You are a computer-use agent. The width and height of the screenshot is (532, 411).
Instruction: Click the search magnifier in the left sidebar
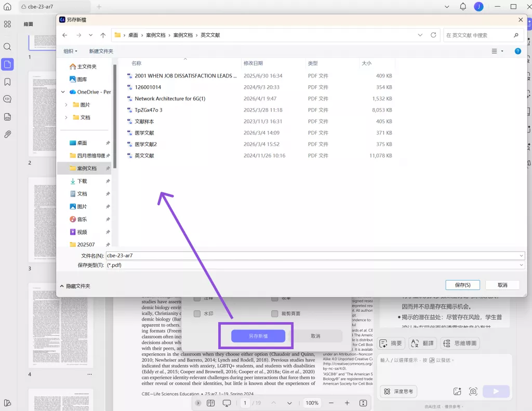pos(7,46)
